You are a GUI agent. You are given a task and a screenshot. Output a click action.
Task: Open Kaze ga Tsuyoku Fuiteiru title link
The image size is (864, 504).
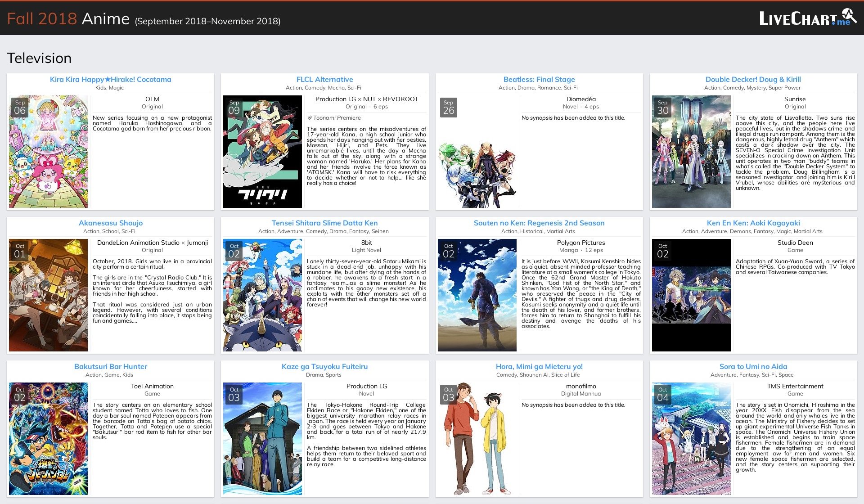(x=324, y=366)
